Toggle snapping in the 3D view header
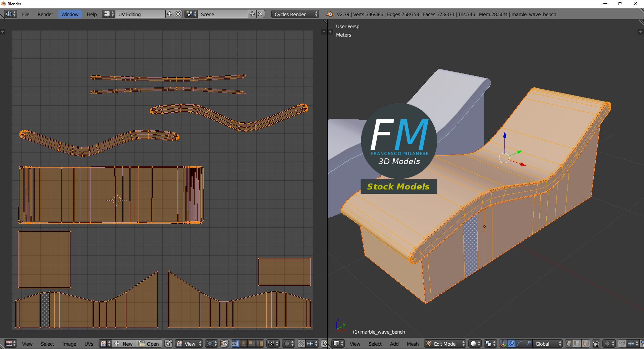 [622, 344]
